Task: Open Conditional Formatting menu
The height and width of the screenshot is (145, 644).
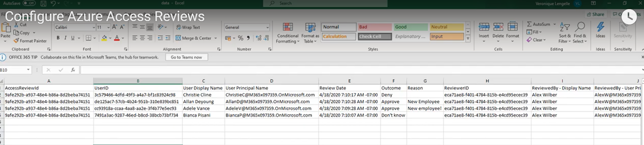Action: [x=288, y=33]
